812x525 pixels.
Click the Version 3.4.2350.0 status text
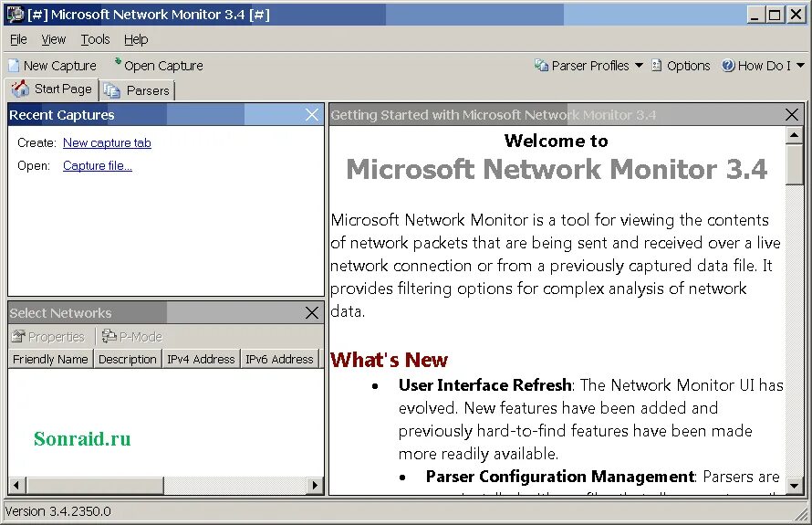pos(58,511)
